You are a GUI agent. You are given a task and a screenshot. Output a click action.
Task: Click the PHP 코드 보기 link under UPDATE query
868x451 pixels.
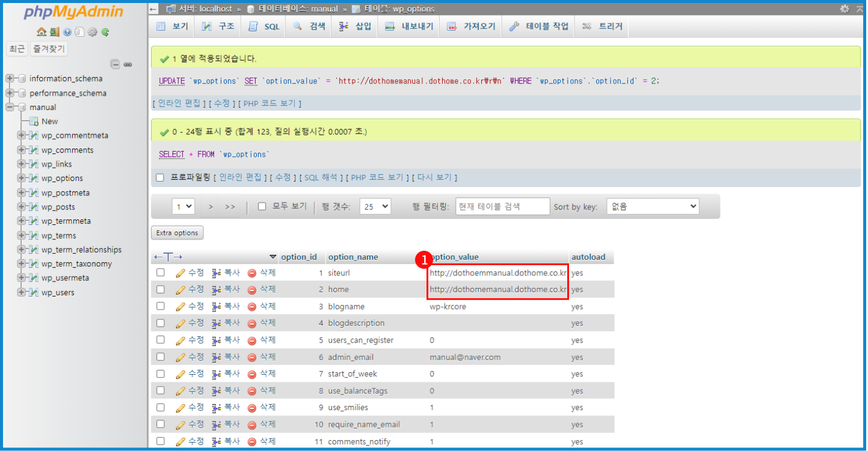click(x=269, y=103)
